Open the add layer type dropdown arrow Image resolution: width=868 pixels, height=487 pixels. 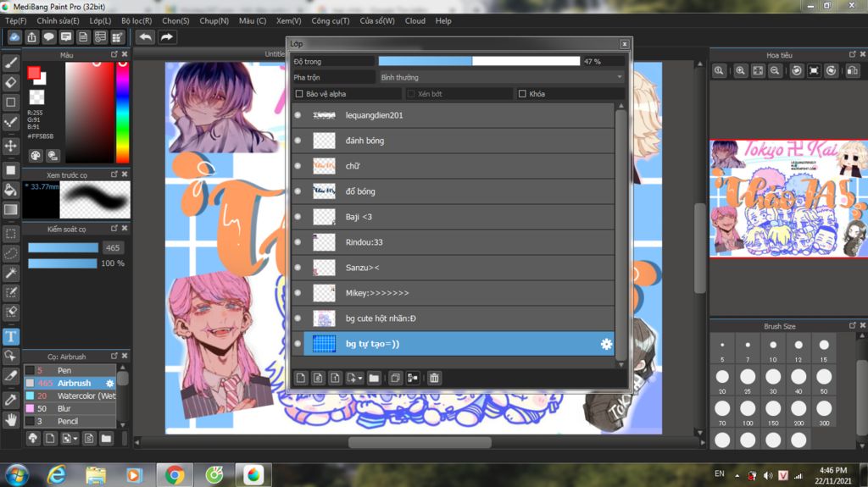[x=359, y=378]
